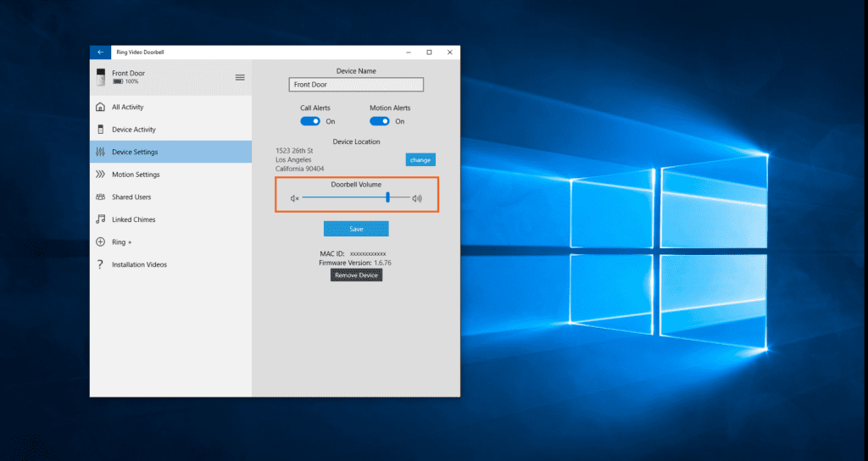Click in the Device Name field
The width and height of the screenshot is (868, 461).
point(356,85)
